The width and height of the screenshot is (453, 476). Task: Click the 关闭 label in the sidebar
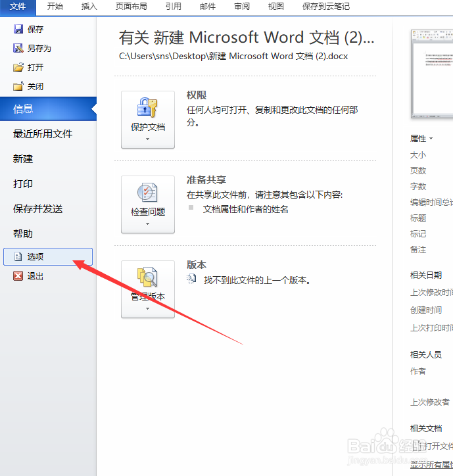pyautogui.click(x=36, y=86)
